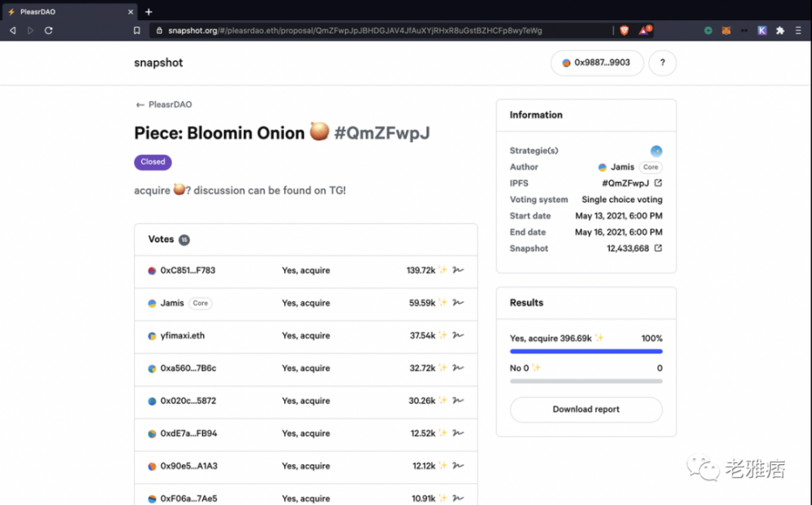Viewport: 812px width, 505px height.
Task: Bookmark this page via bookmark icon
Action: click(136, 31)
